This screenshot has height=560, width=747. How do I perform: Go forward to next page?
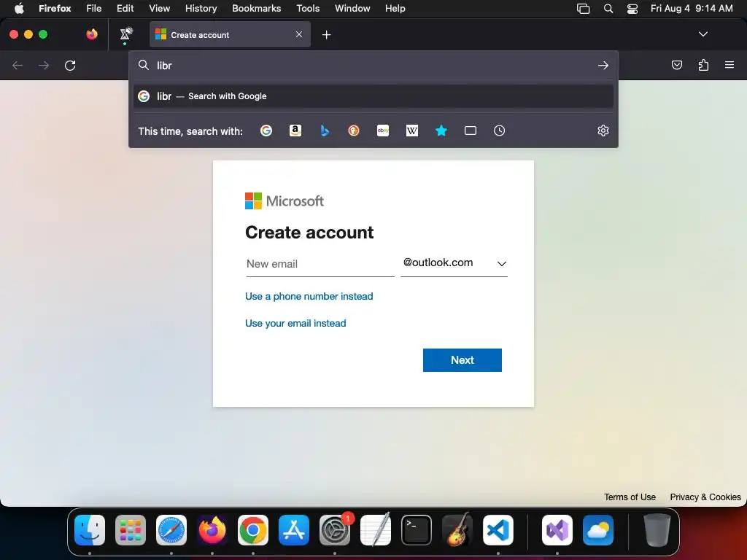tap(44, 65)
